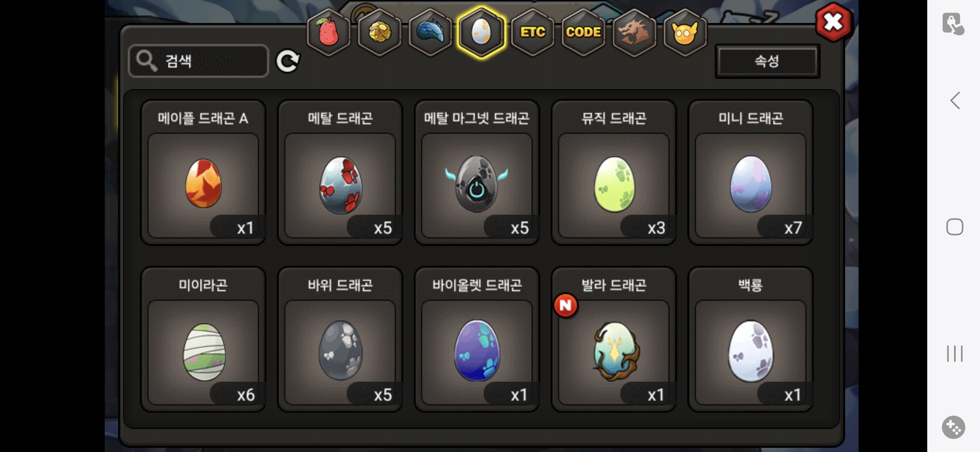Choose the 뮤직 드래곤 green egg

click(614, 172)
